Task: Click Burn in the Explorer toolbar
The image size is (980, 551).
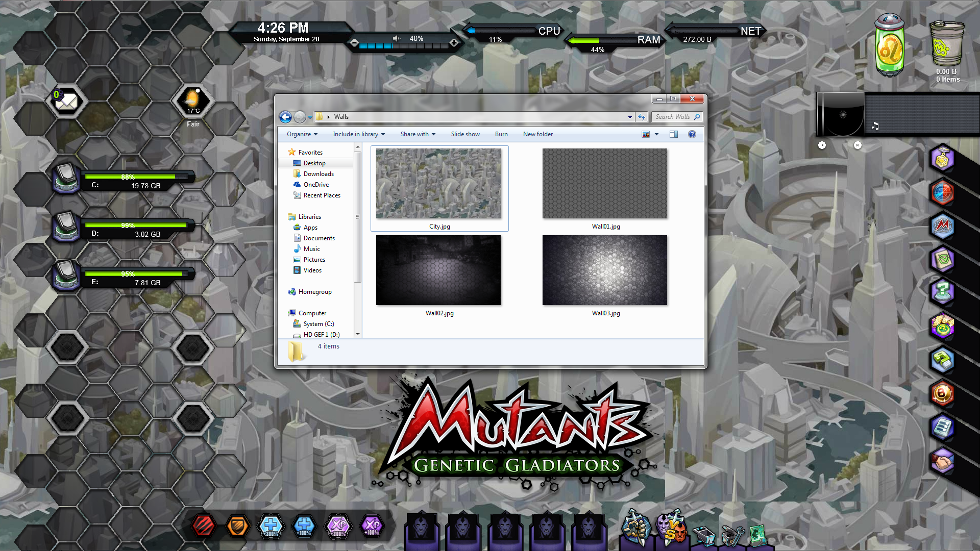Action: [x=501, y=134]
